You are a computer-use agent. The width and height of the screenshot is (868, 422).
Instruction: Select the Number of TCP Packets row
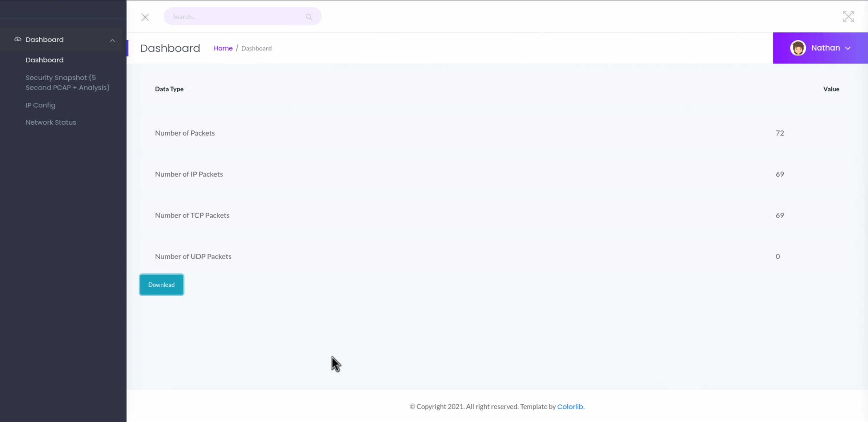[192, 215]
